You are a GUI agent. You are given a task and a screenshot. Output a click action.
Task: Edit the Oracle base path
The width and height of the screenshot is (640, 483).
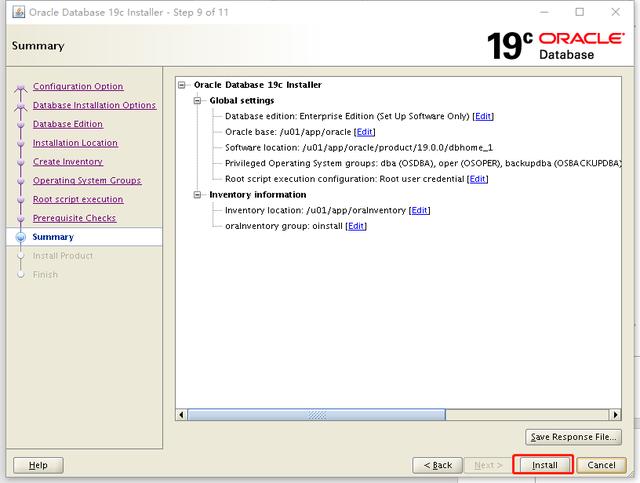(364, 132)
